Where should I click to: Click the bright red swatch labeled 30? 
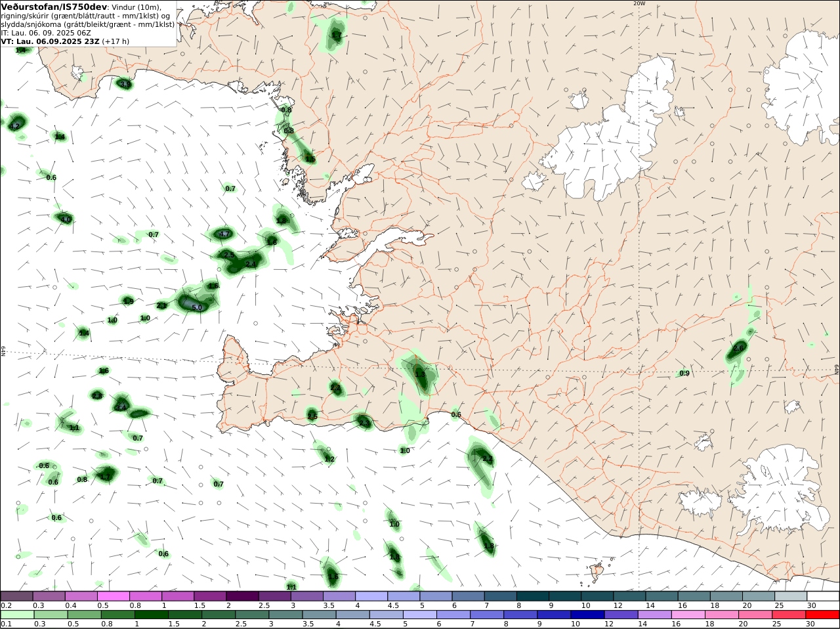coord(822,615)
